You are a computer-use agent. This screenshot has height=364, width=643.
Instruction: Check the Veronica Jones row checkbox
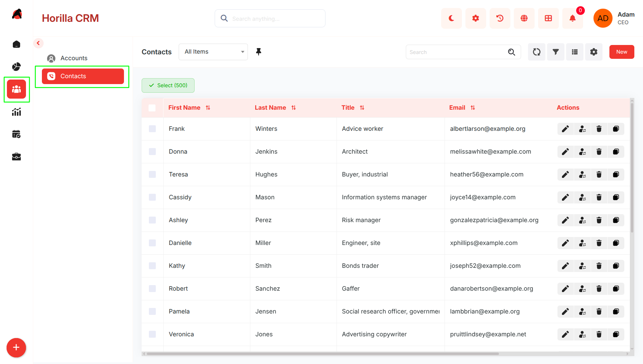click(x=152, y=334)
